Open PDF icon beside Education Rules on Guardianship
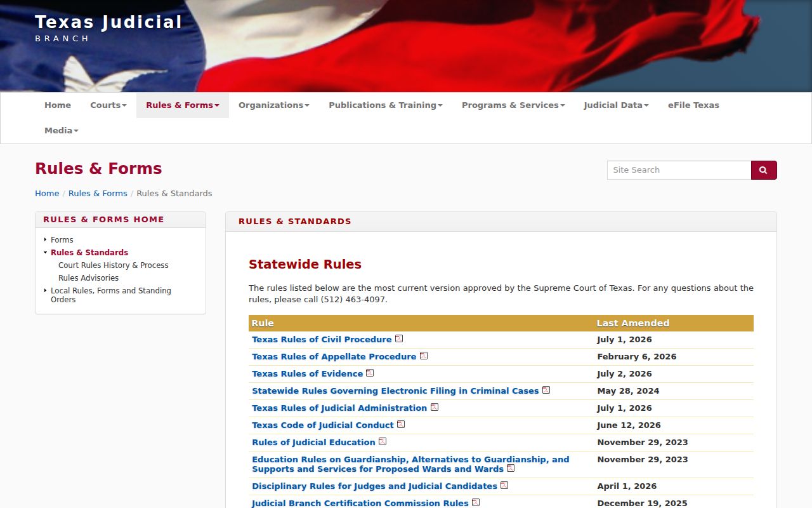 pyautogui.click(x=511, y=468)
